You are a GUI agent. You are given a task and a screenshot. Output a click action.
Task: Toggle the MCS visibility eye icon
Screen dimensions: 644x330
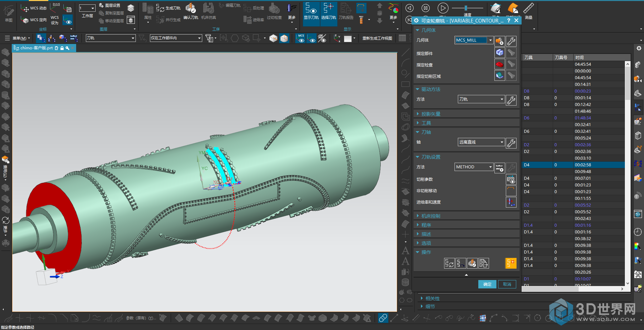(301, 38)
